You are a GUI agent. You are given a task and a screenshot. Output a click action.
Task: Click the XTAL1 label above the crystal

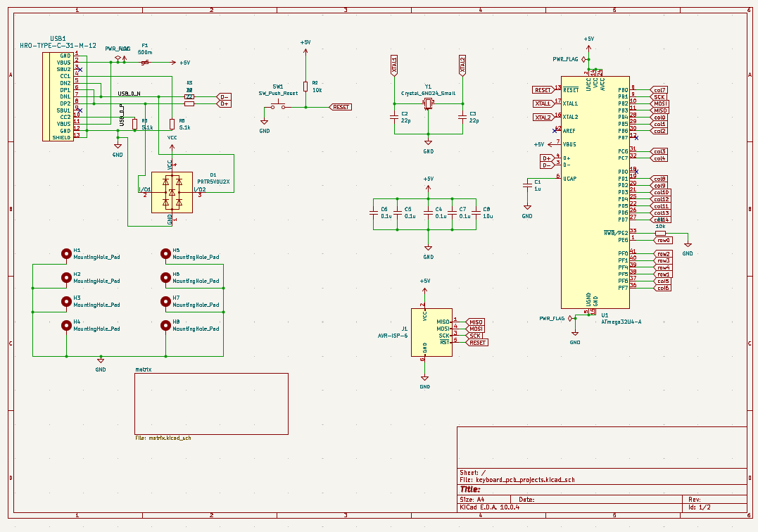click(394, 65)
